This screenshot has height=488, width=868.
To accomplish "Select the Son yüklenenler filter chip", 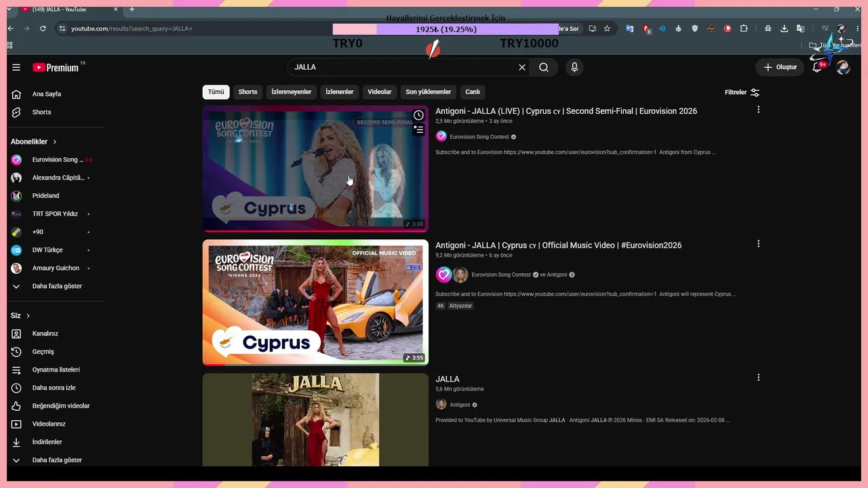I will click(428, 91).
